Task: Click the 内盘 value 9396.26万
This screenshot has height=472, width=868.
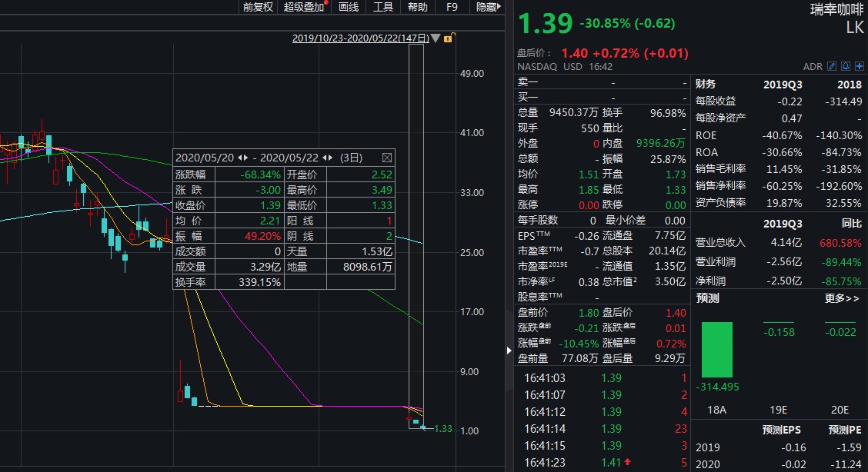Action: click(660, 144)
